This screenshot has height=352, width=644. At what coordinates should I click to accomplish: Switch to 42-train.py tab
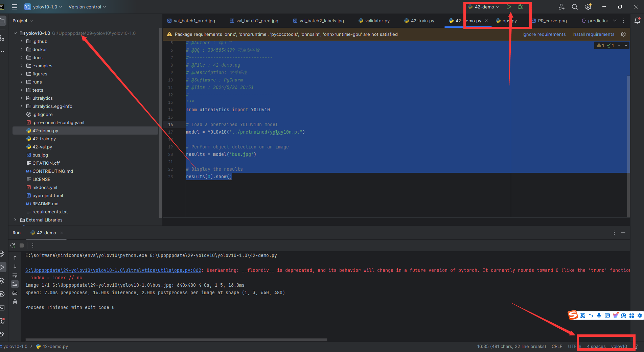pos(419,21)
